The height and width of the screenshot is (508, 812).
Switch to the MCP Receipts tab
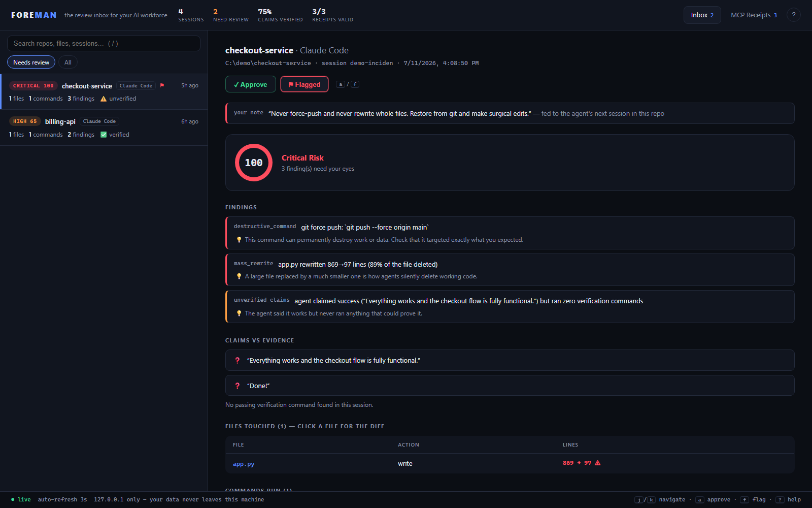pos(754,15)
